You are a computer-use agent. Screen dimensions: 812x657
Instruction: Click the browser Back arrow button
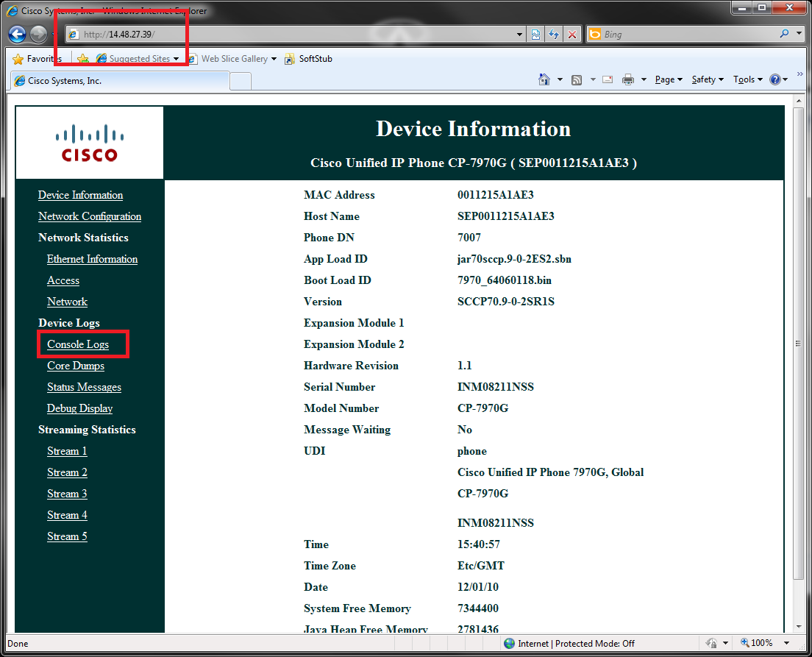coord(17,34)
